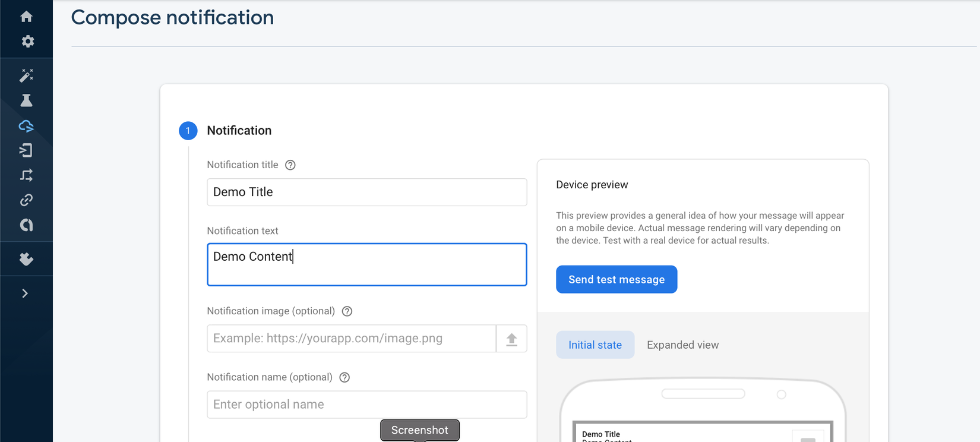The width and height of the screenshot is (980, 442).
Task: Open project settings gear icon
Action: tap(27, 42)
